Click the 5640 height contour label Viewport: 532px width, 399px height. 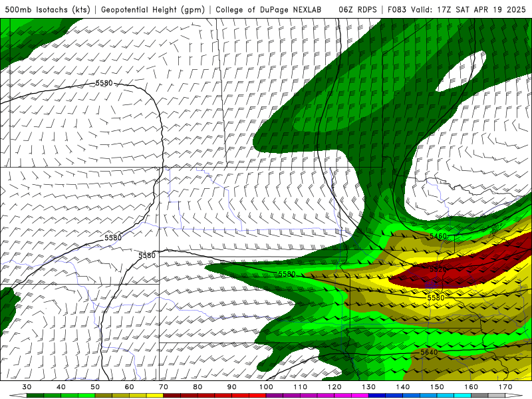click(429, 352)
